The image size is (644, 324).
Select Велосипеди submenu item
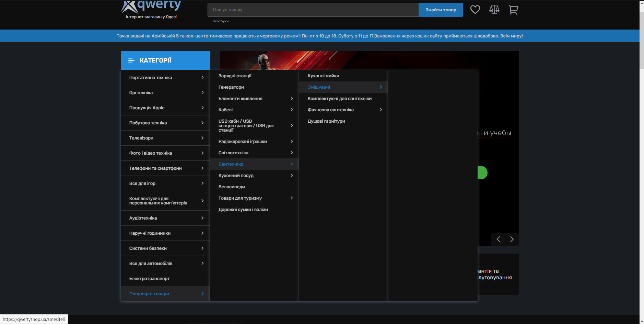pyautogui.click(x=255, y=187)
